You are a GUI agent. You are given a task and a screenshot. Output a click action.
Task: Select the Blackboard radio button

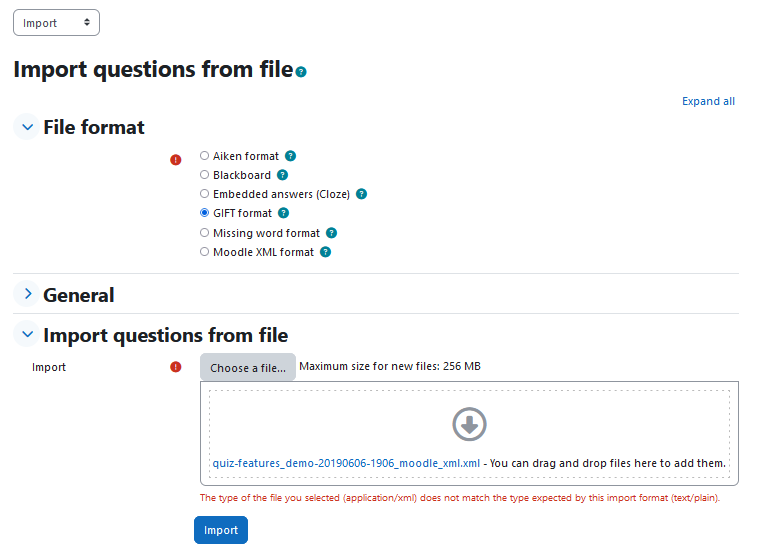204,175
